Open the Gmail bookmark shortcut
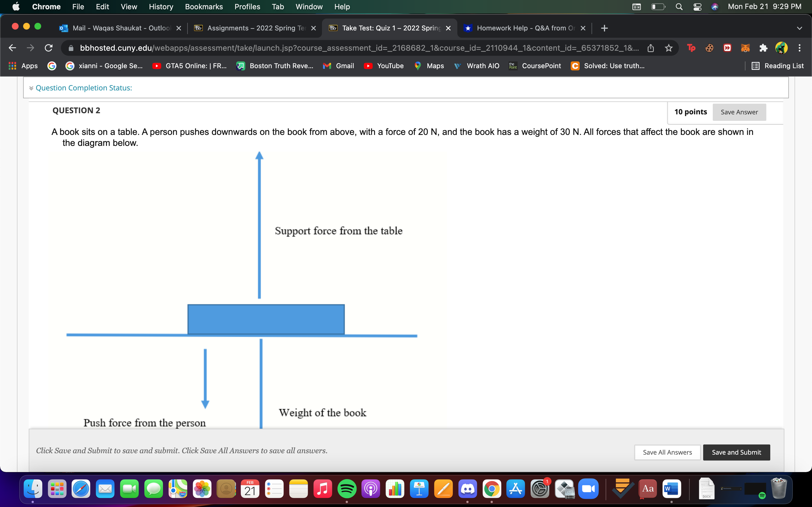 pos(338,66)
